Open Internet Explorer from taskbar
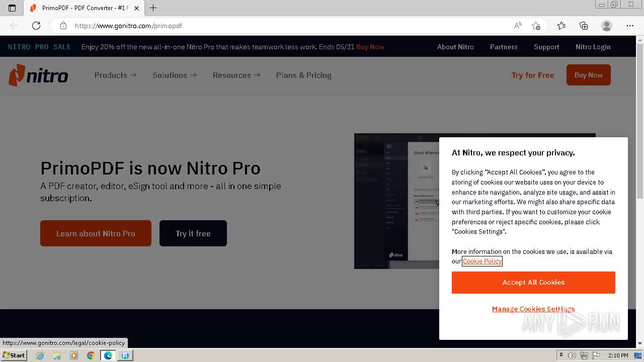 40,355
